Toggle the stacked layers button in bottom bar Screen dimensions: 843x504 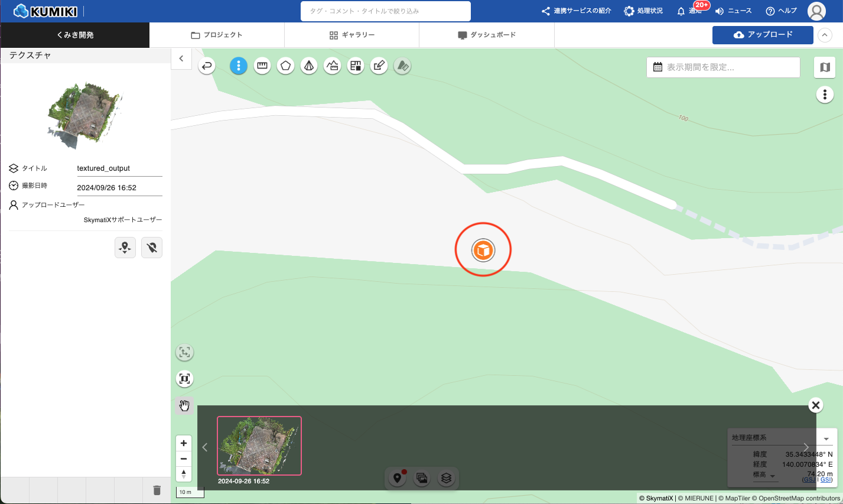coord(447,478)
